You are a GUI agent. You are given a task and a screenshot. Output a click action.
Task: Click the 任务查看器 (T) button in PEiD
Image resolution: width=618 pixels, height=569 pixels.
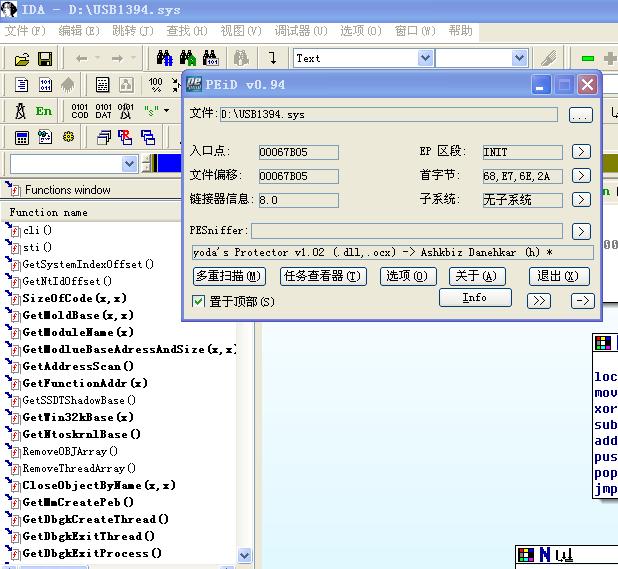(x=323, y=276)
